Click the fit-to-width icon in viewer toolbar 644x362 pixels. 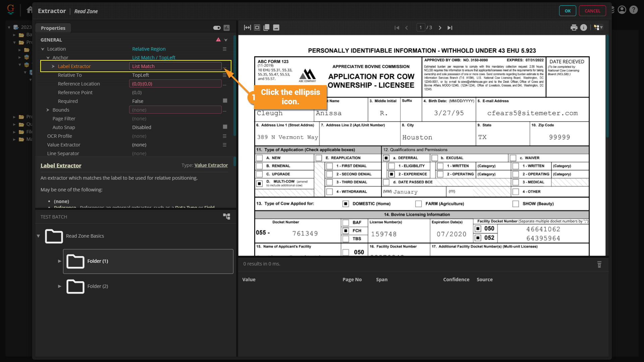pos(247,28)
